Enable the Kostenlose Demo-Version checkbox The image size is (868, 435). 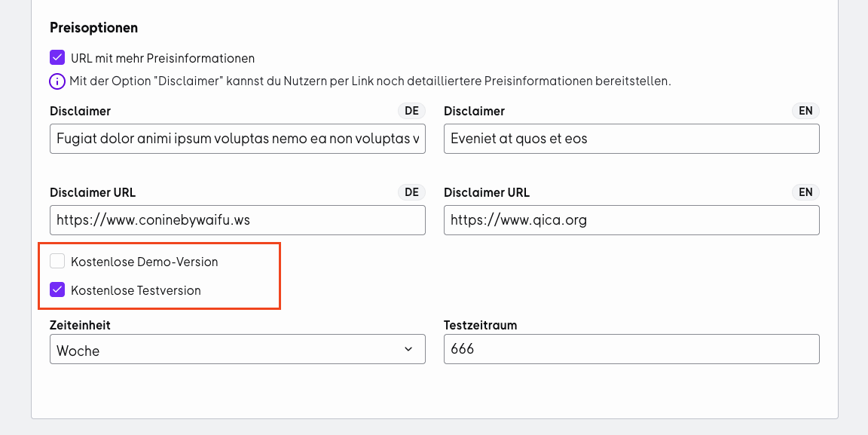[57, 261]
